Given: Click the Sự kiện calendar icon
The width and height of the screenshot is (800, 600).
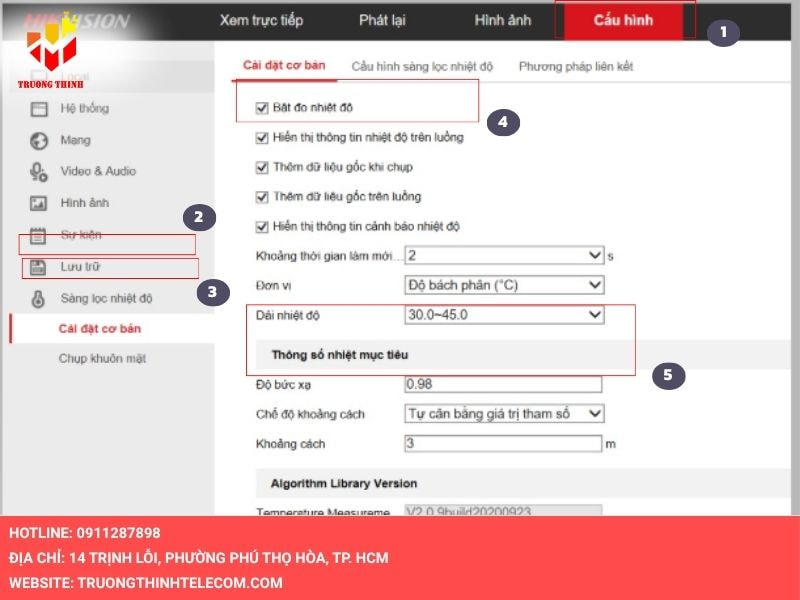Looking at the screenshot, I should point(39,236).
